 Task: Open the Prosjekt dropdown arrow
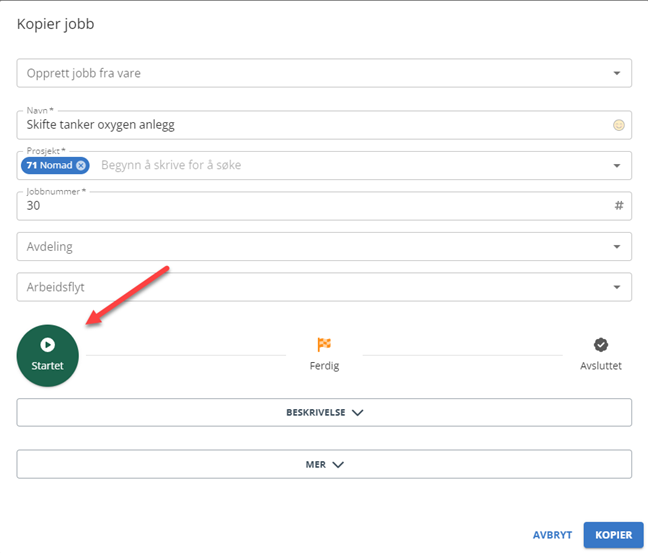617,165
